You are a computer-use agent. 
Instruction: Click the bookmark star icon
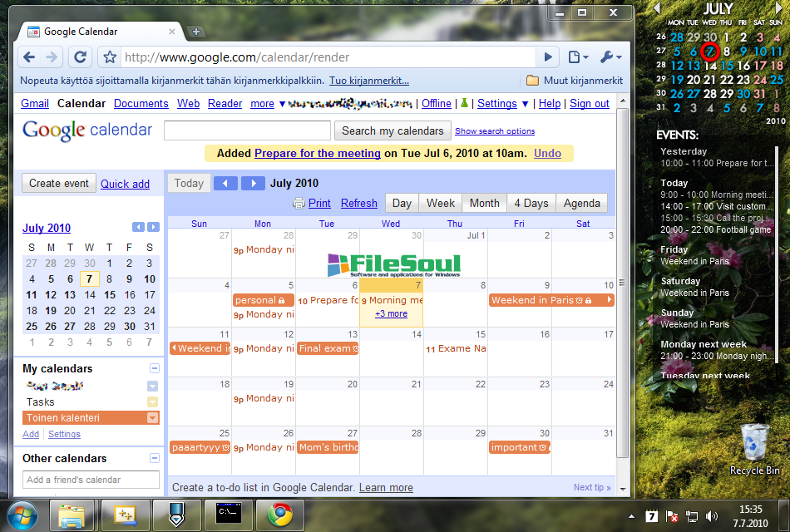pyautogui.click(x=109, y=57)
